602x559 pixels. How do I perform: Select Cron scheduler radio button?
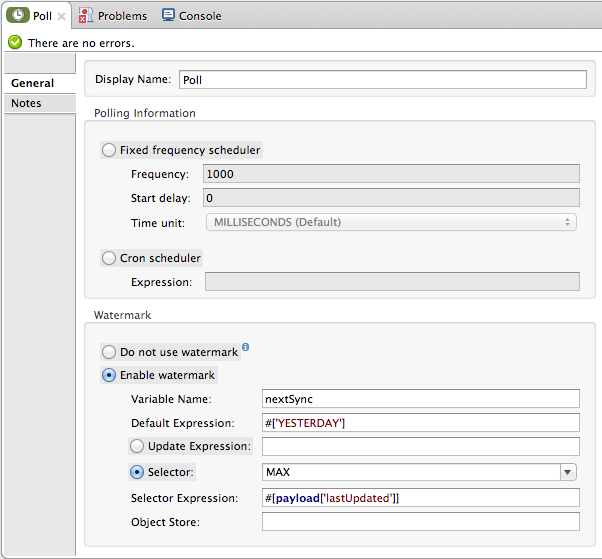[x=109, y=258]
